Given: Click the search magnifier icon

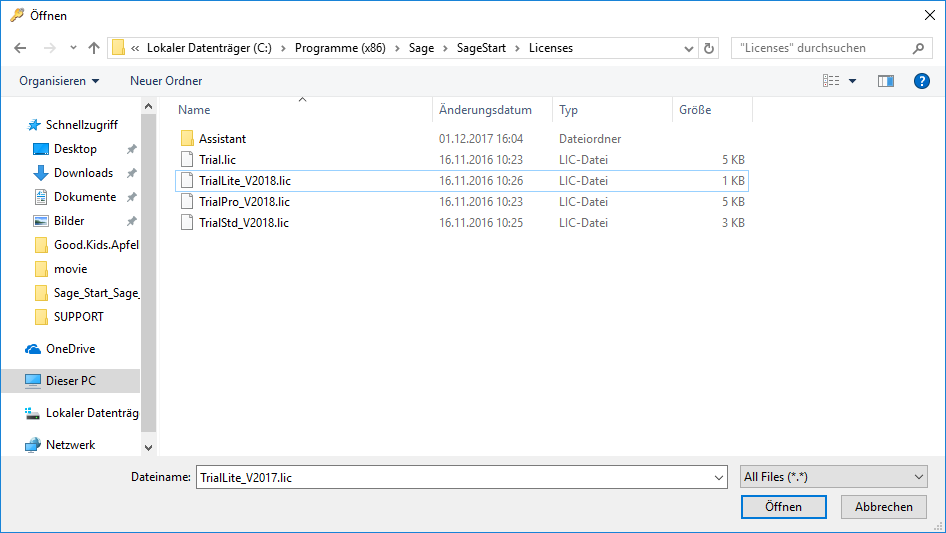Looking at the screenshot, I should (918, 48).
